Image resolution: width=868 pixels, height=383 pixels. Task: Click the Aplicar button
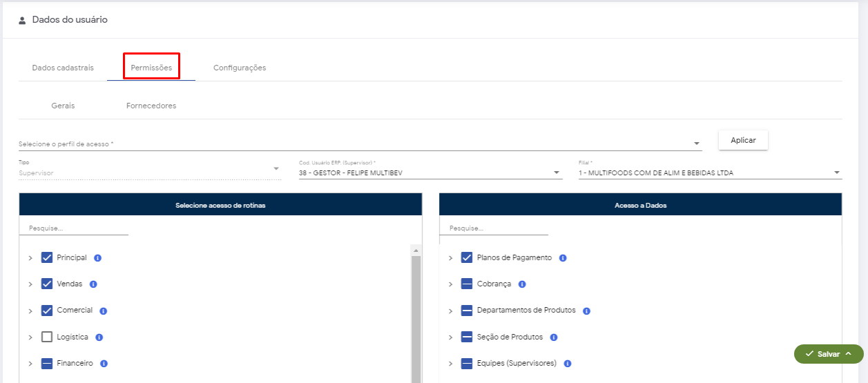(x=743, y=140)
